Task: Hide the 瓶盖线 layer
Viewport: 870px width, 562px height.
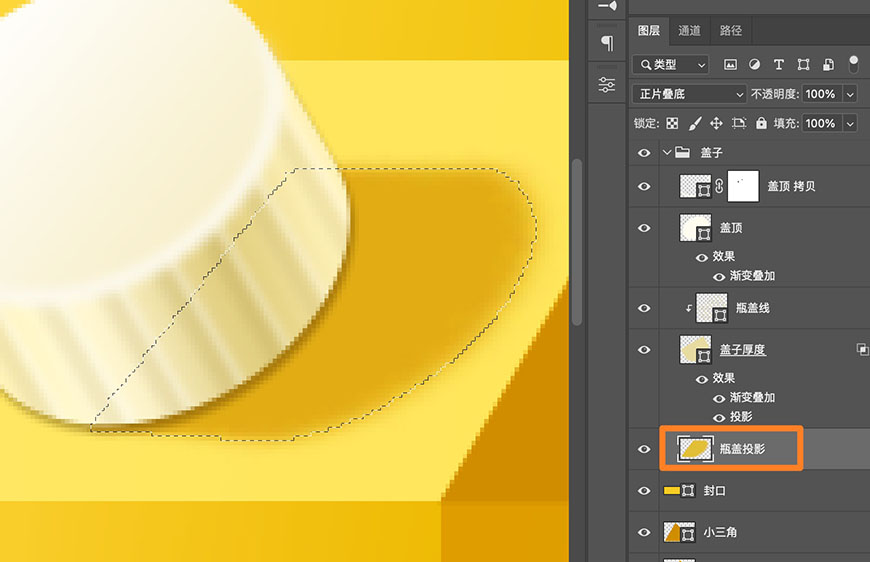Action: 644,308
